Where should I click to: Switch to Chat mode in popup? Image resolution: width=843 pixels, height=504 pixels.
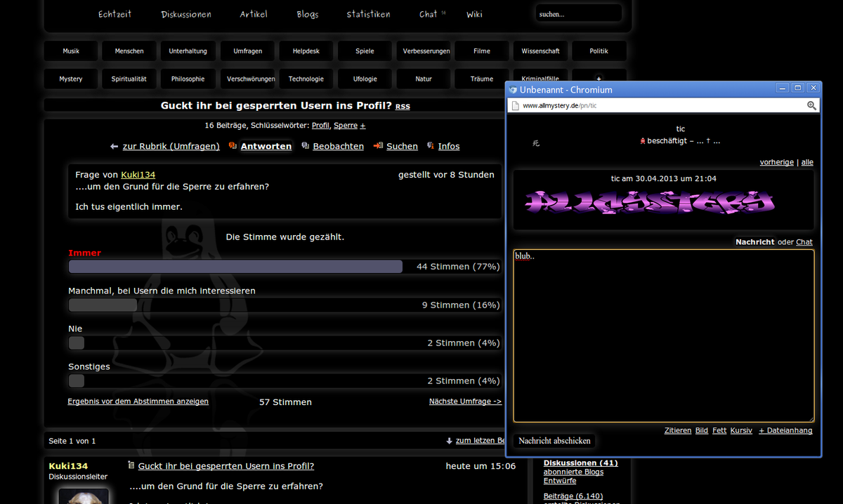click(804, 242)
